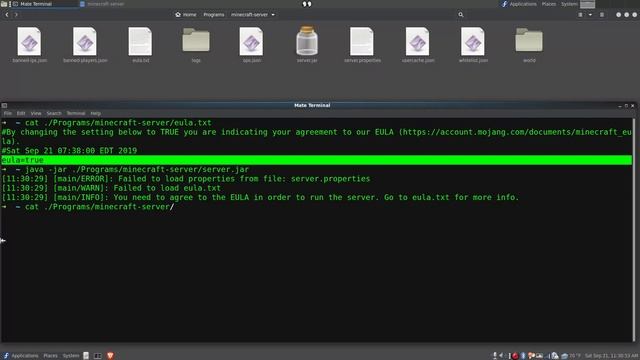The height and width of the screenshot is (360, 640).
Task: Click the clock in the bottom panel
Action: [x=611, y=356]
